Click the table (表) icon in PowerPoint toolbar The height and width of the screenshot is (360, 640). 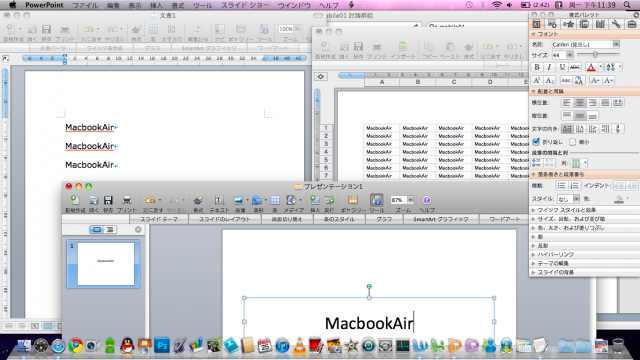coord(275,200)
